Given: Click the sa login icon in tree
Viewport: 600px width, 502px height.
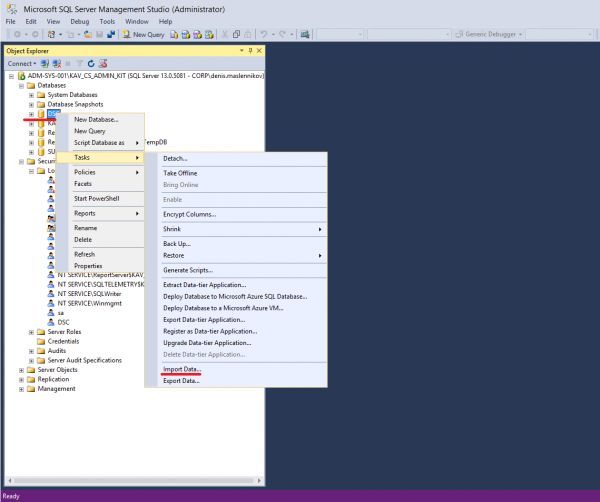Looking at the screenshot, I should click(x=50, y=312).
